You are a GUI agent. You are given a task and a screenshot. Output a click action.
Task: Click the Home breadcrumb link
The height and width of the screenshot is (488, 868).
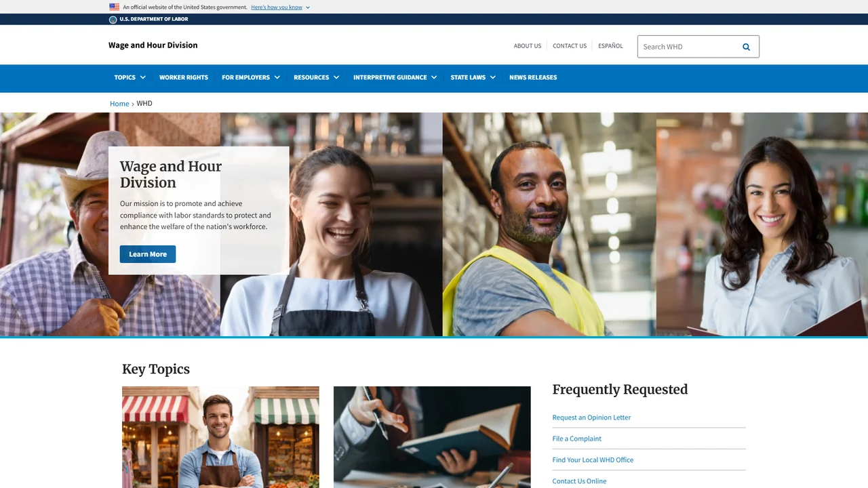point(119,104)
